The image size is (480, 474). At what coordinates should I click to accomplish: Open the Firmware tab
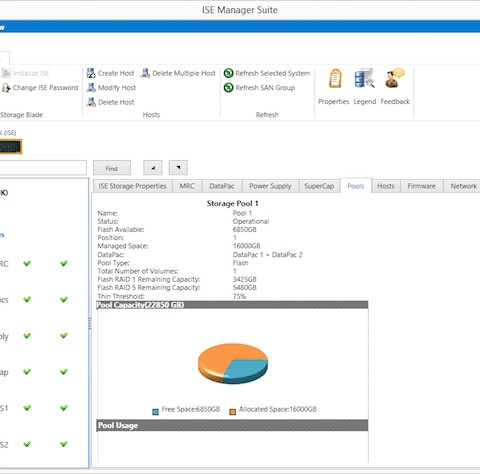coord(421,186)
